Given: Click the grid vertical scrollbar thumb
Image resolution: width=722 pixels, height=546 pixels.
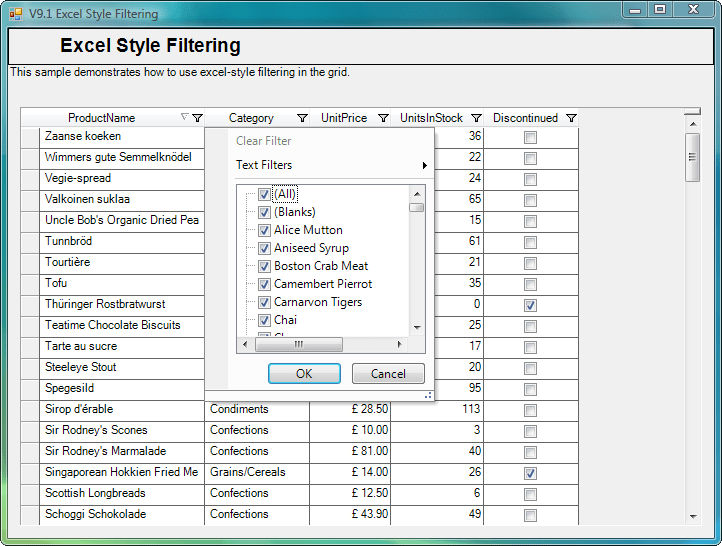Looking at the screenshot, I should pos(692,157).
